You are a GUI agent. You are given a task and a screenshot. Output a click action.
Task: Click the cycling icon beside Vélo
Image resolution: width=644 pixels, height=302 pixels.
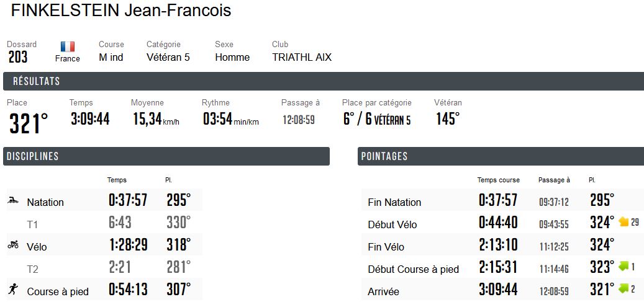13,245
